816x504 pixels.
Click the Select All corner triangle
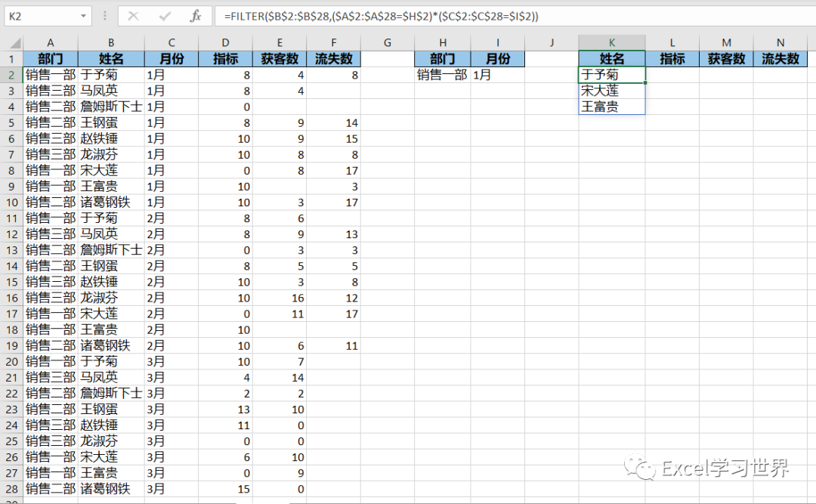coord(11,43)
